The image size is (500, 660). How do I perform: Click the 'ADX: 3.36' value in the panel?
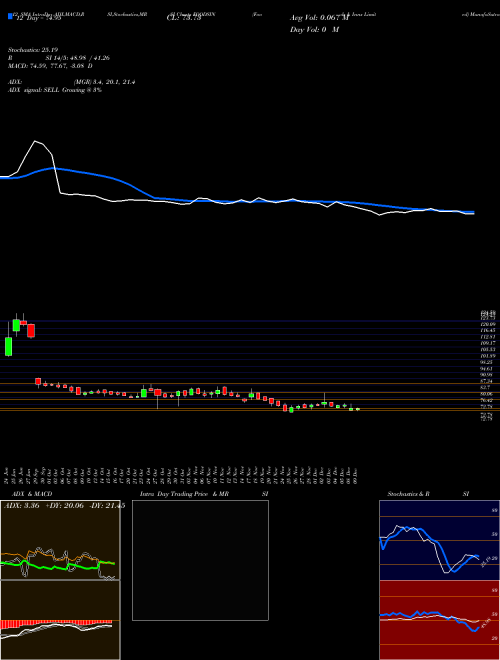pos(22,506)
